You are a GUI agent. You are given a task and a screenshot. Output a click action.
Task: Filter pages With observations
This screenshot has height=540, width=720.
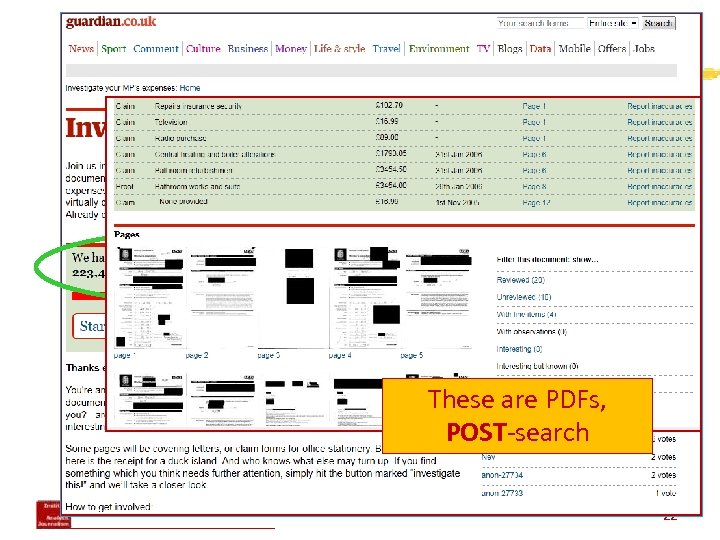pos(531,332)
